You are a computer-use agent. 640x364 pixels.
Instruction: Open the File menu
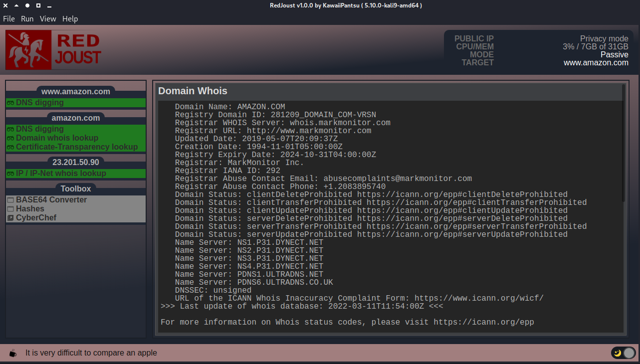(9, 19)
